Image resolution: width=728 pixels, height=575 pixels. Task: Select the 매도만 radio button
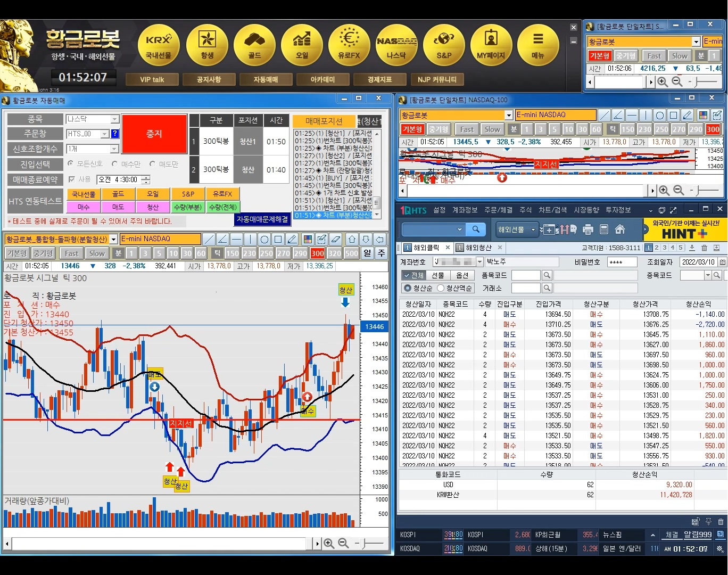[x=152, y=164]
